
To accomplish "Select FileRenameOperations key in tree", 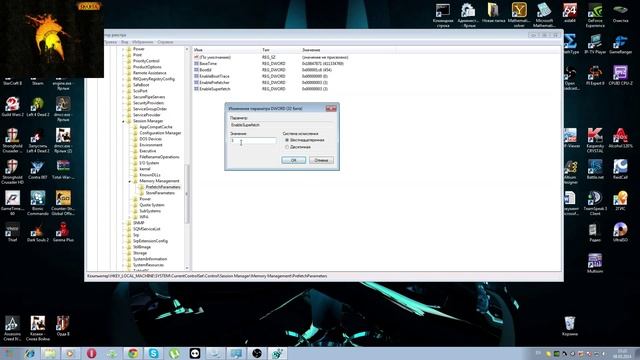I will 159,157.
